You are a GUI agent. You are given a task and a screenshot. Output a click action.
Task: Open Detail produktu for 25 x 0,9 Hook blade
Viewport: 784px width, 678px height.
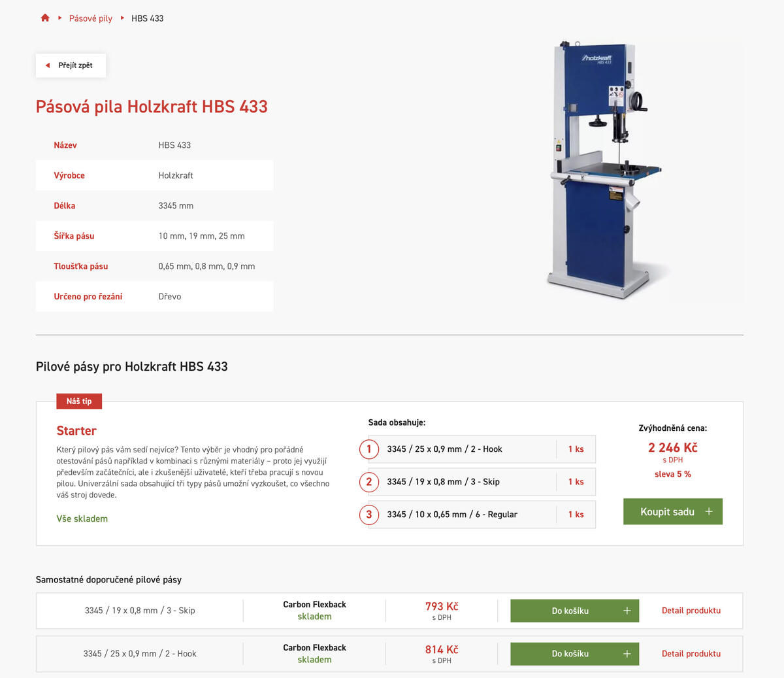click(691, 654)
